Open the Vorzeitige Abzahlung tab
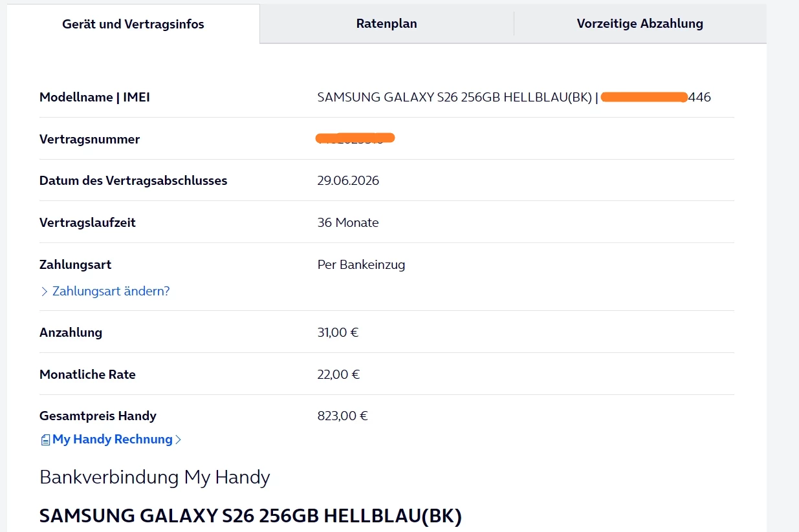This screenshot has height=532, width=799. (640, 24)
